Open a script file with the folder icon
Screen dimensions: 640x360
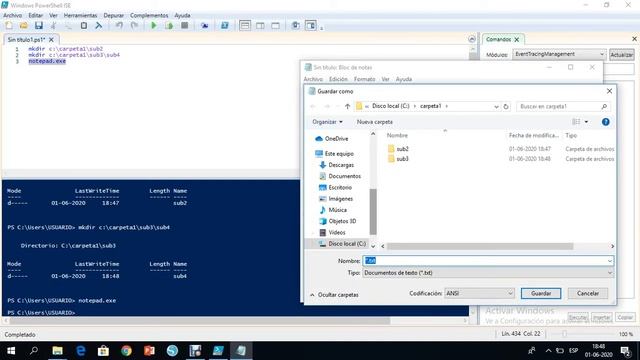pyautogui.click(x=24, y=26)
